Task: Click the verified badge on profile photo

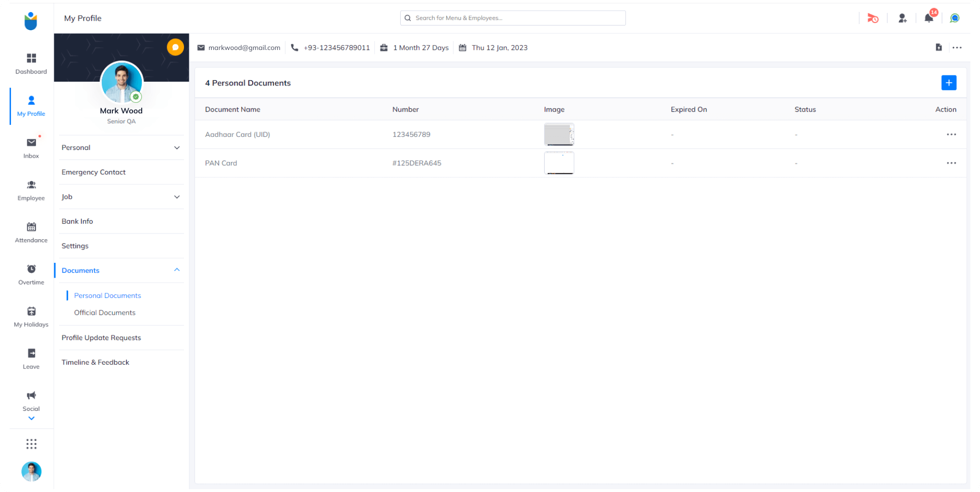Action: [x=136, y=97]
